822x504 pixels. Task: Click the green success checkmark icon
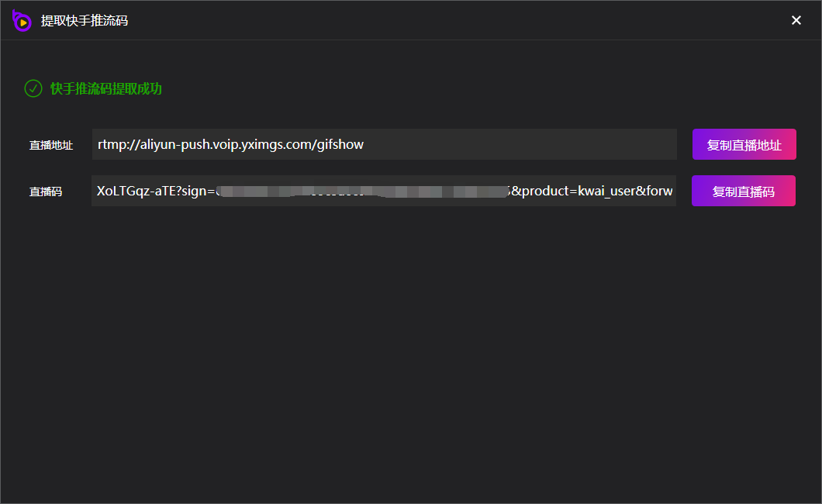33,88
